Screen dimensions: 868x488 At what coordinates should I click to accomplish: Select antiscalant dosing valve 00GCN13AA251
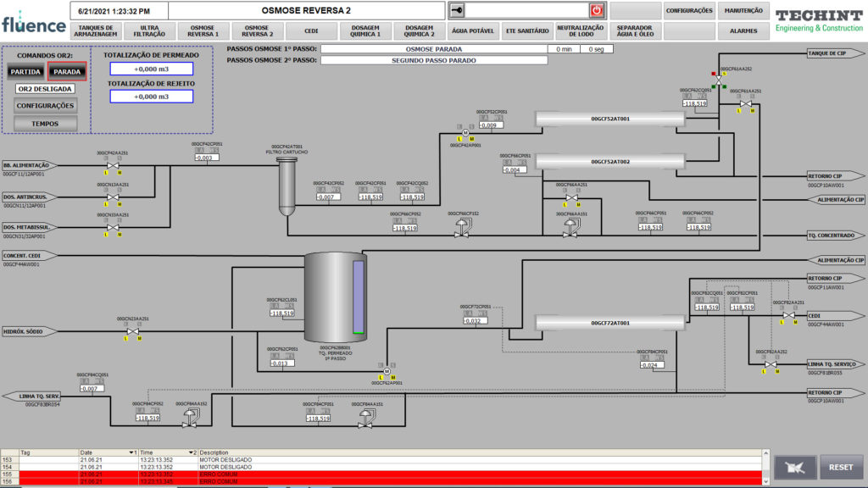pos(113,197)
